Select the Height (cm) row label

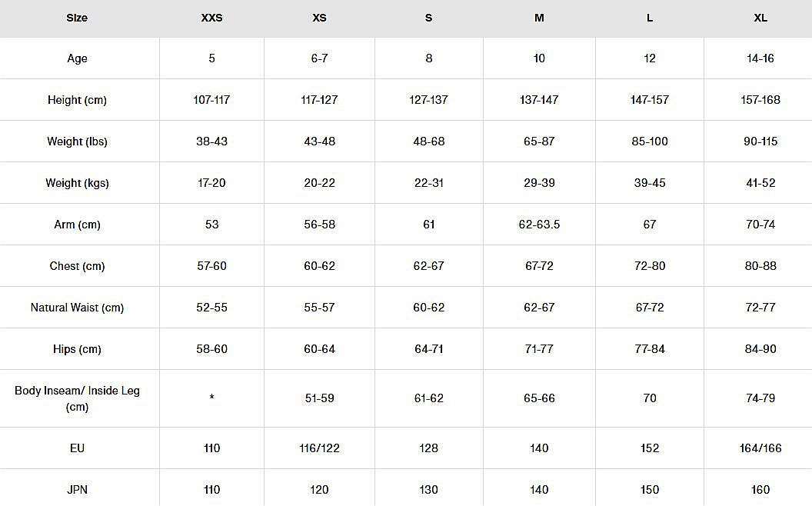click(77, 100)
